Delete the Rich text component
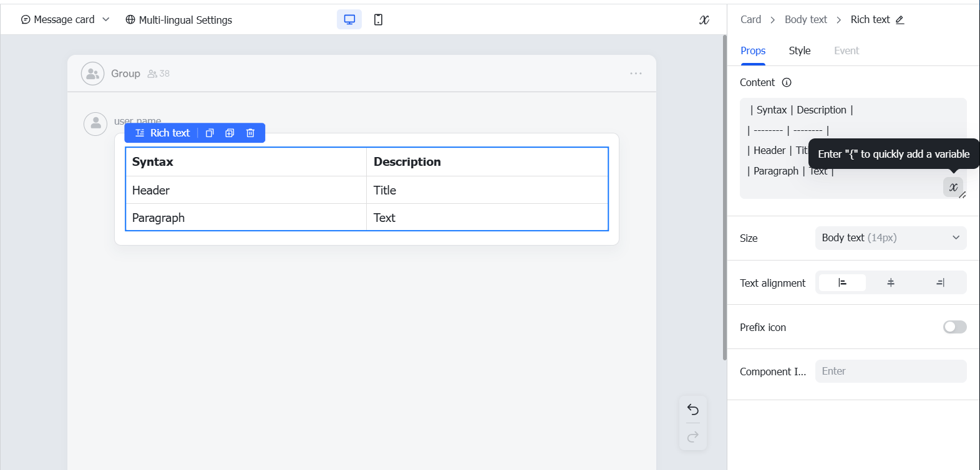The width and height of the screenshot is (980, 470). (250, 133)
